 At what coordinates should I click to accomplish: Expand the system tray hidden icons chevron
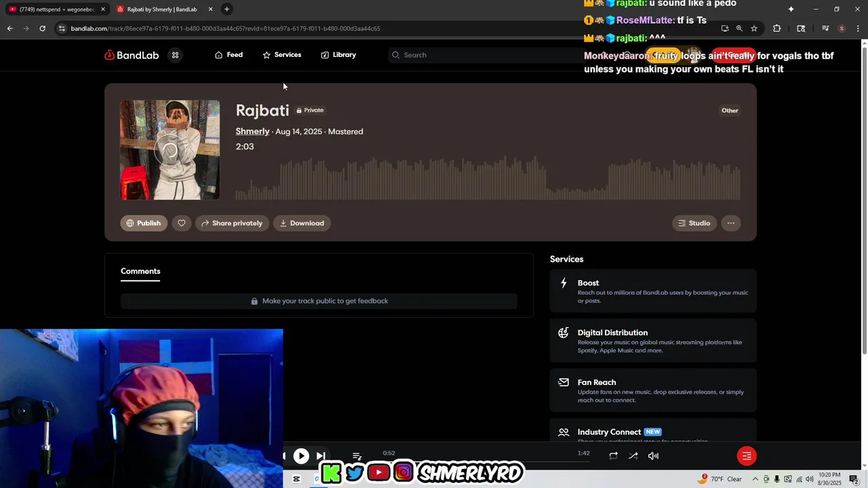[x=755, y=479]
